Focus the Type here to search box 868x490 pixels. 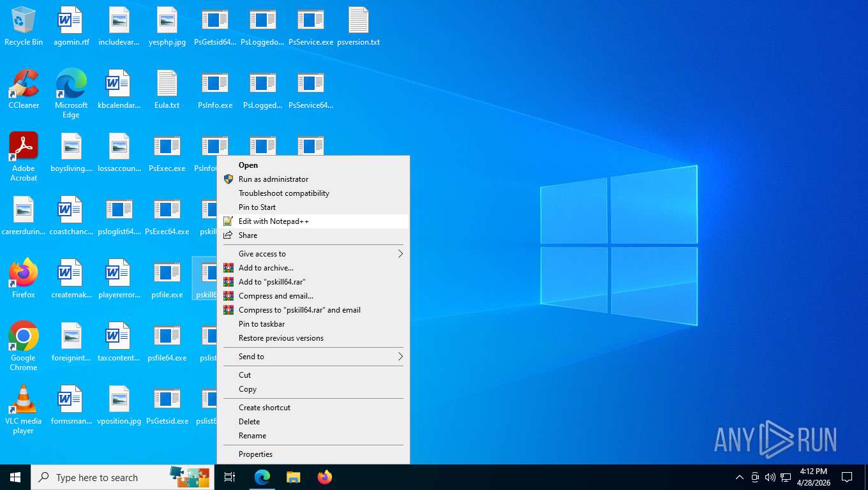point(123,477)
